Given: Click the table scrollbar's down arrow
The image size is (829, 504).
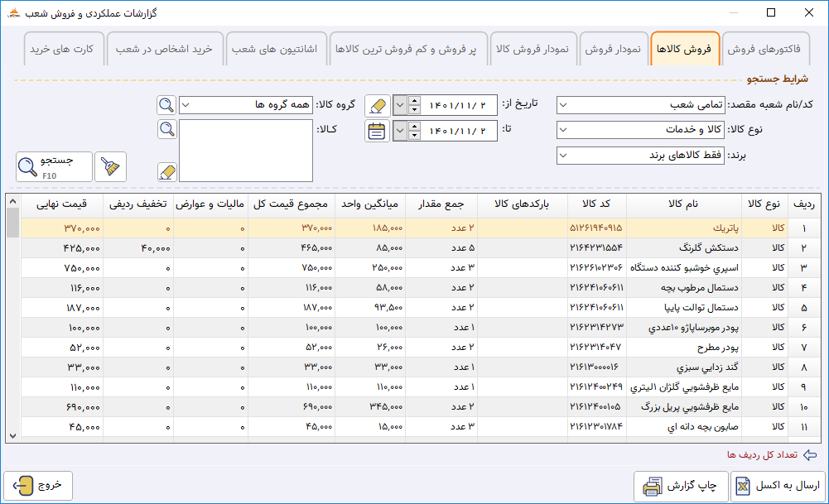Looking at the screenshot, I should (x=12, y=436).
